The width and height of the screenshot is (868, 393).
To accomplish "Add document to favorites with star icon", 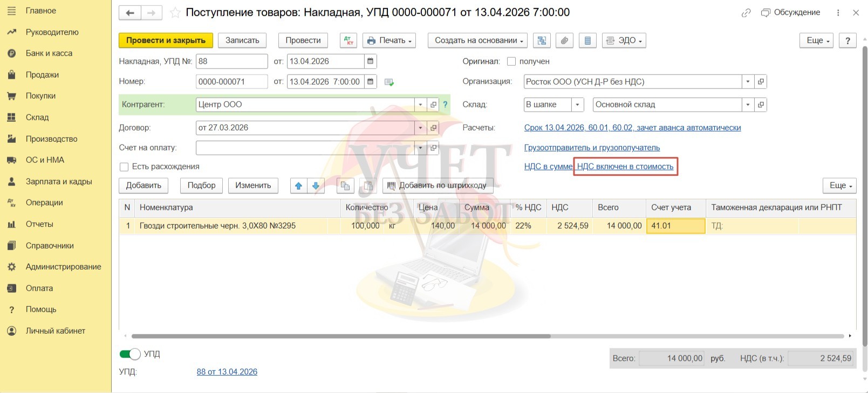I will click(x=175, y=13).
